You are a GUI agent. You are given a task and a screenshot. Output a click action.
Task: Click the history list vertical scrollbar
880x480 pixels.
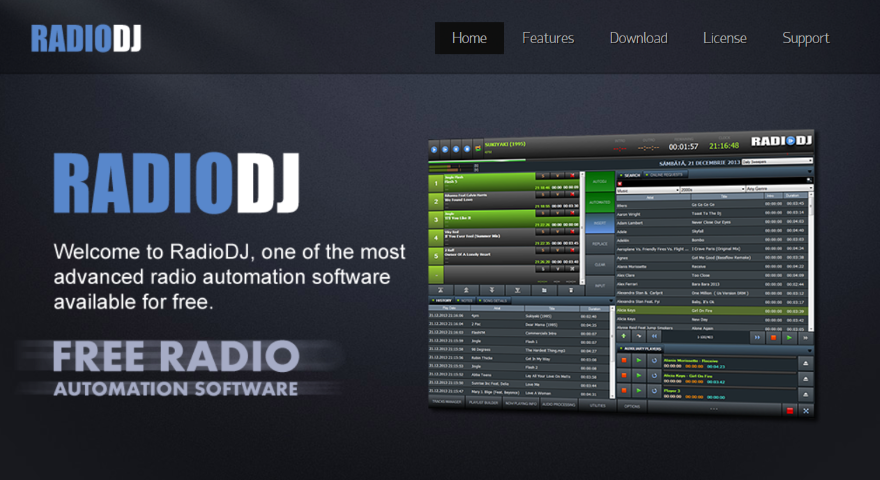point(612,352)
